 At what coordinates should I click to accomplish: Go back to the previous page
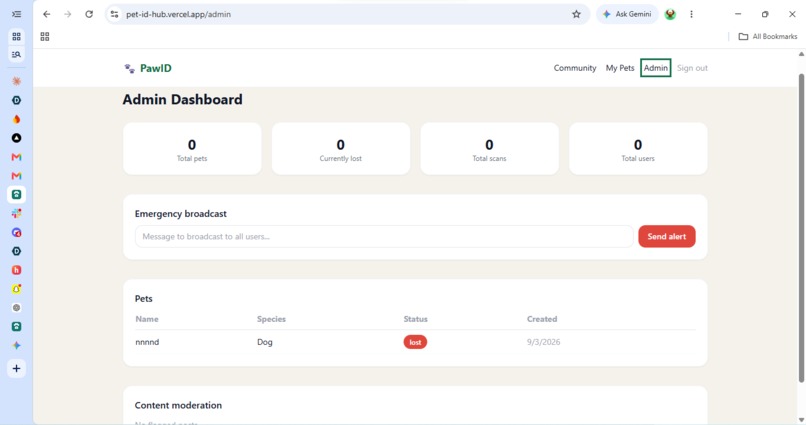pos(46,14)
